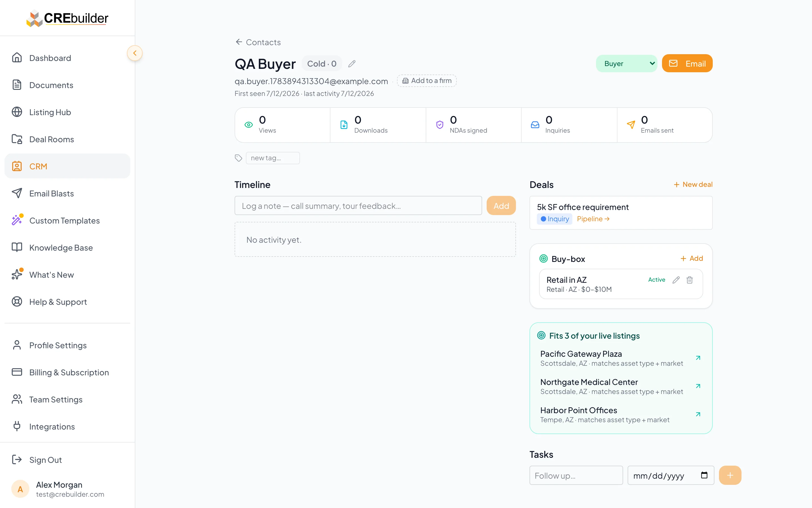Screen dimensions: 812x508
Task: Click the orange plus add-task button
Action: [x=730, y=476]
